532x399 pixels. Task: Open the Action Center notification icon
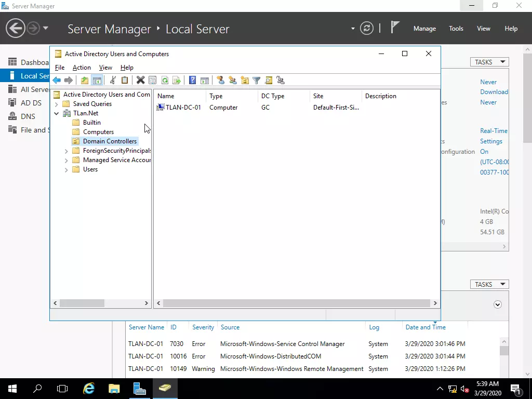(516, 389)
